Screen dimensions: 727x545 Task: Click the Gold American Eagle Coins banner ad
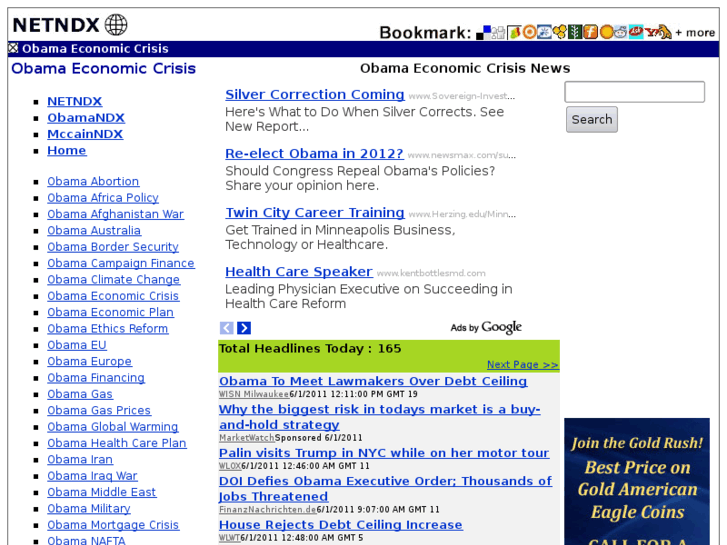click(x=637, y=481)
